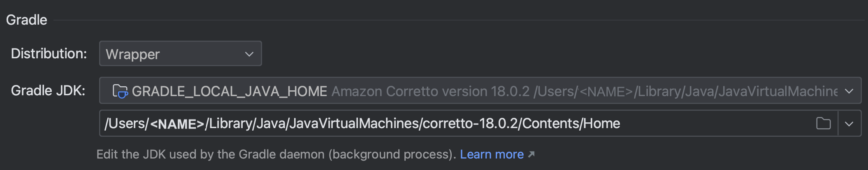868x170 pixels.
Task: Click the truncated JavaVirtualMachine path in JDK selector
Action: click(736, 91)
